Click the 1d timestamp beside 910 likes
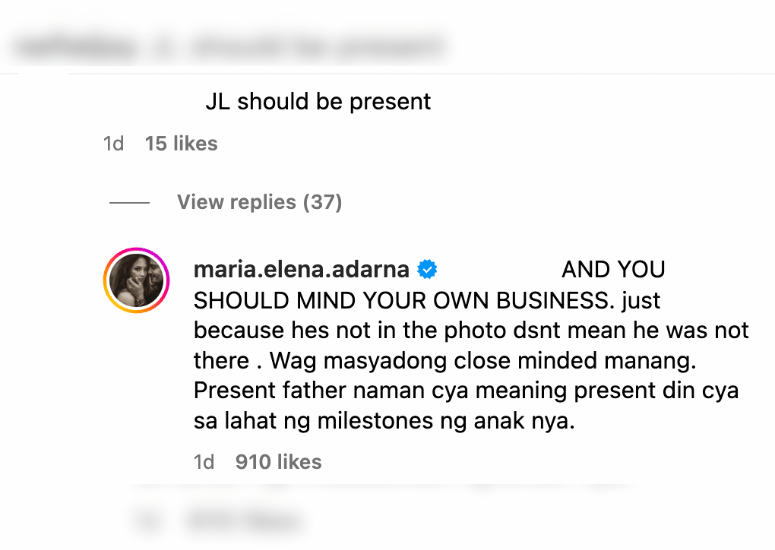The image size is (775, 550). [204, 462]
